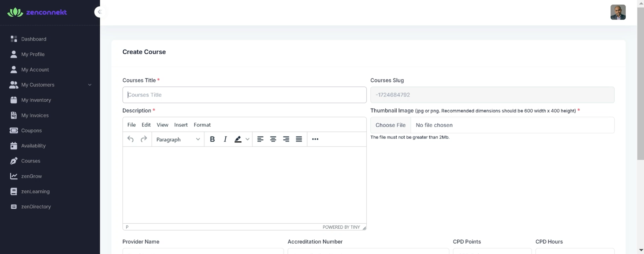Click the undo arrow in editor
Image resolution: width=644 pixels, height=254 pixels.
click(130, 139)
